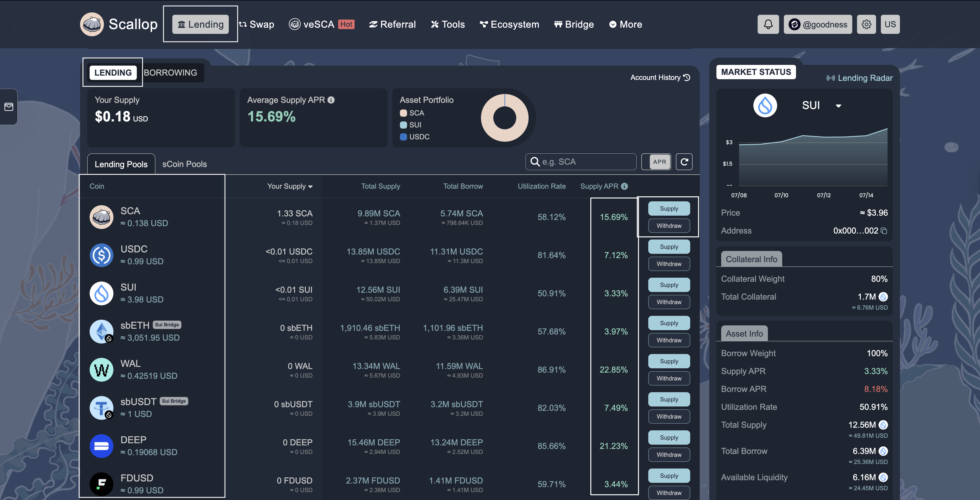Image resolution: width=980 pixels, height=500 pixels.
Task: Click the Account History clock icon
Action: [687, 77]
